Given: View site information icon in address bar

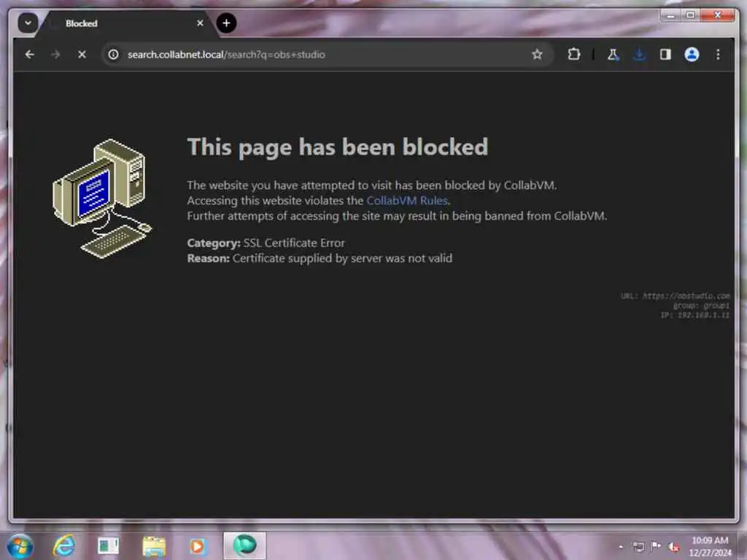Looking at the screenshot, I should (x=113, y=54).
